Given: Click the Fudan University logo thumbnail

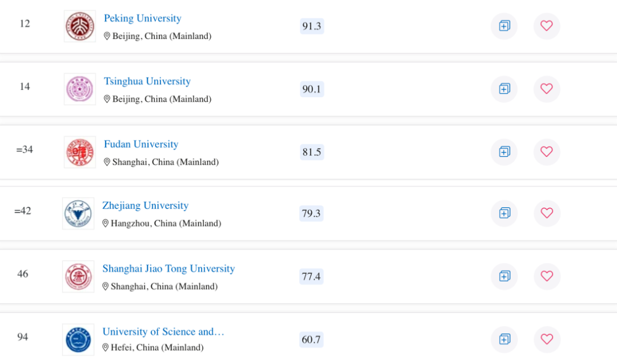Looking at the screenshot, I should 80,153.
